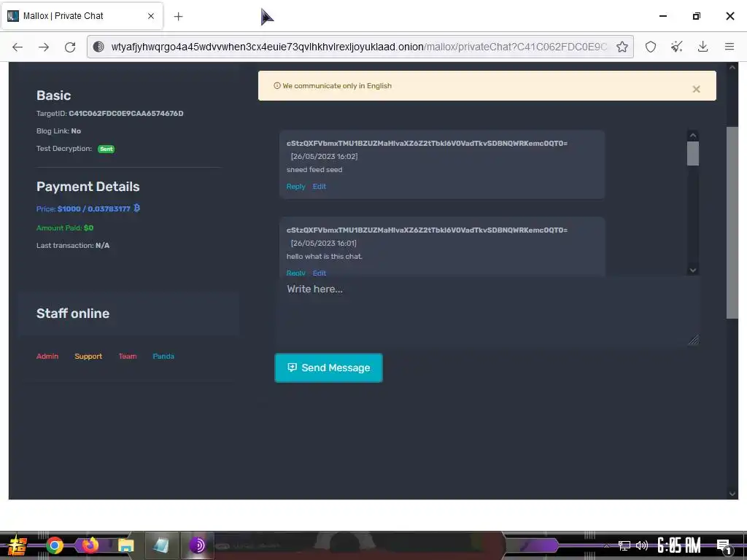Edit the 'sneed feed seed' message
Image resolution: width=747 pixels, height=560 pixels.
point(320,186)
